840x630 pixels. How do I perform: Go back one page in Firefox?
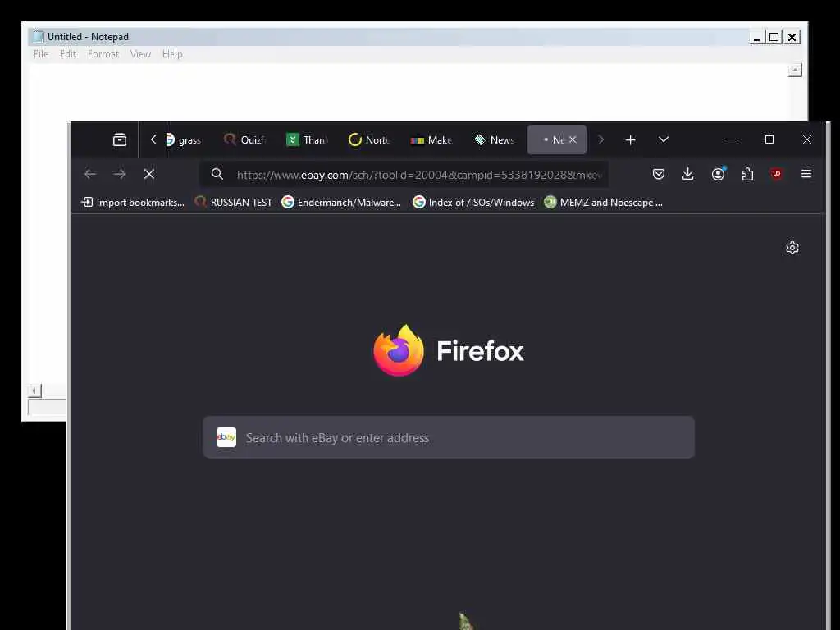[90, 174]
